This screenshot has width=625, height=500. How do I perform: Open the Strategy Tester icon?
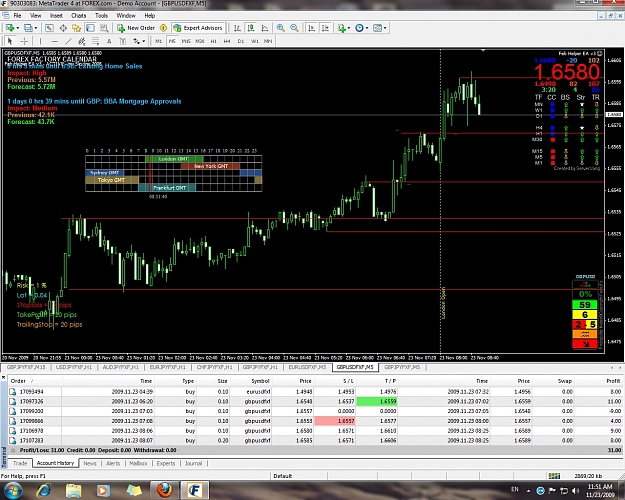(104, 28)
